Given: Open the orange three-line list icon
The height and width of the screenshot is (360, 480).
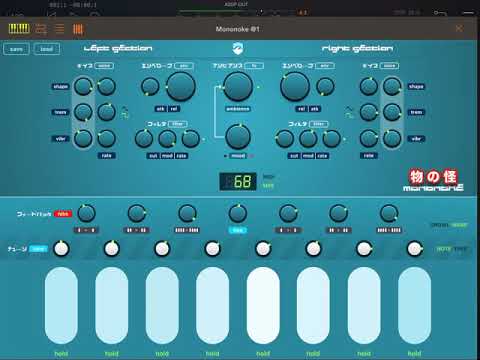Looking at the screenshot, I should tap(60, 29).
